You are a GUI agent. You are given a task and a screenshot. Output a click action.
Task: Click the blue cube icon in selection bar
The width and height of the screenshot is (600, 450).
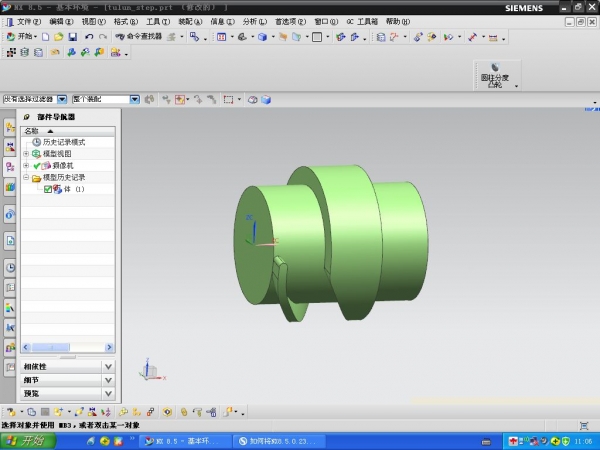coord(266,100)
